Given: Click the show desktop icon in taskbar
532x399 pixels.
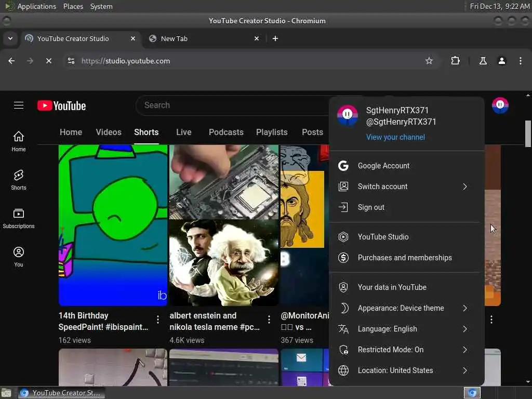Looking at the screenshot, I should pos(6,393).
